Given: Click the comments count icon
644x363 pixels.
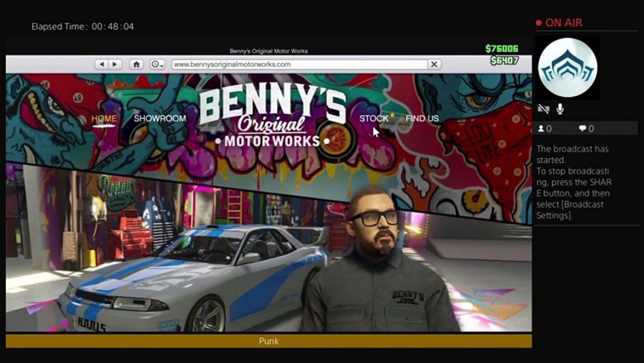Looking at the screenshot, I should click(583, 129).
